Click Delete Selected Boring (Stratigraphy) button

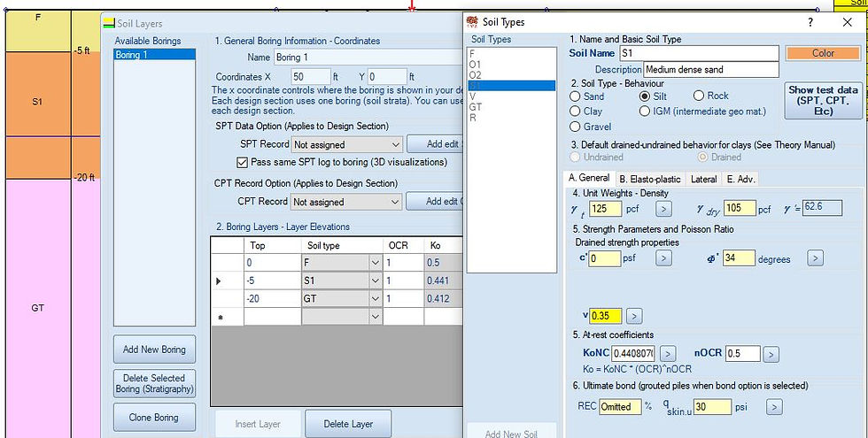(x=154, y=383)
